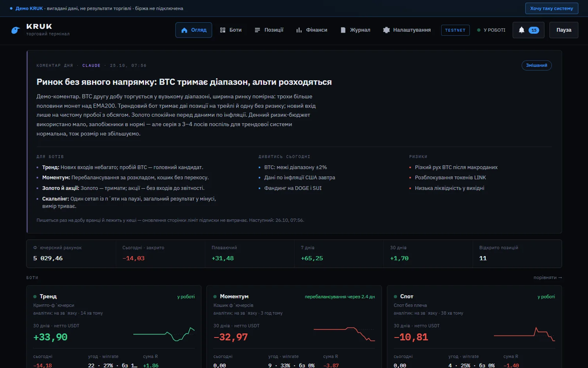Image resolution: width=588 pixels, height=368 pixels.
Task: Click the grid icon beside Боти
Action: tap(223, 30)
